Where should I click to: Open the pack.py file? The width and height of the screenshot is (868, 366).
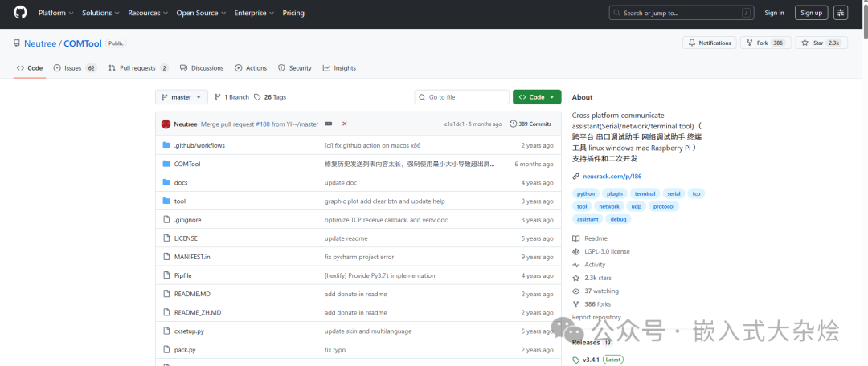(x=185, y=350)
